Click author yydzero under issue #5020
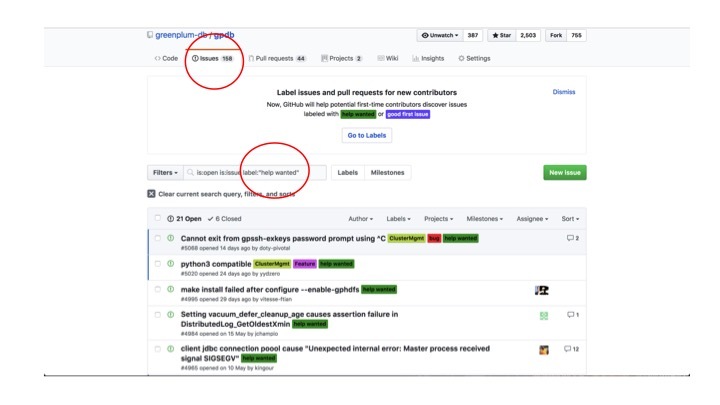Screen dimensions: 720x405 point(270,274)
